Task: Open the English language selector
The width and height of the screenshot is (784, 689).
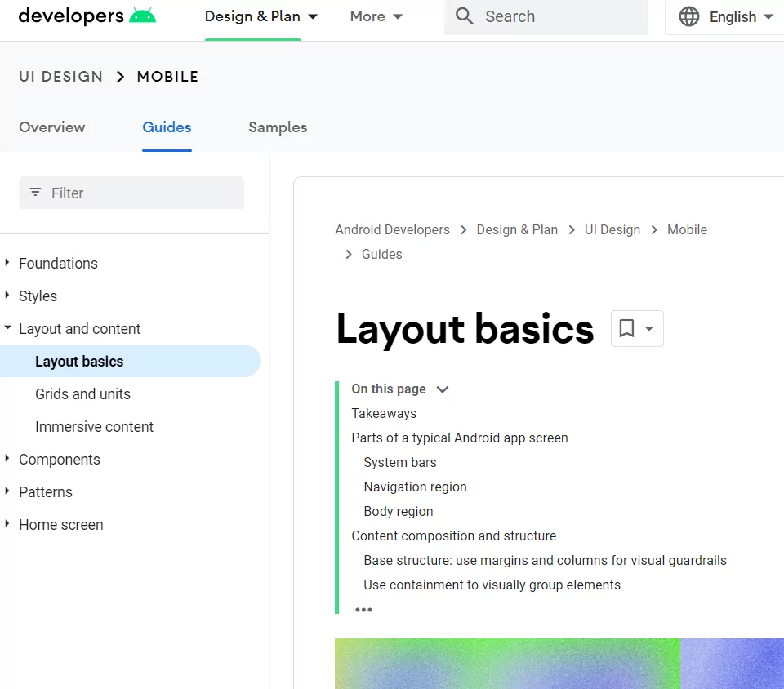Action: [741, 17]
